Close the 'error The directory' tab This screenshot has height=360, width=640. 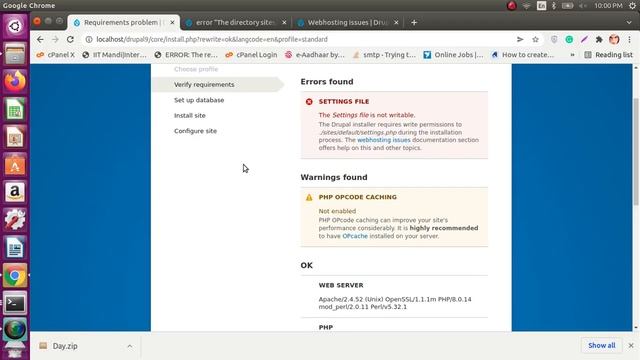coord(284,22)
